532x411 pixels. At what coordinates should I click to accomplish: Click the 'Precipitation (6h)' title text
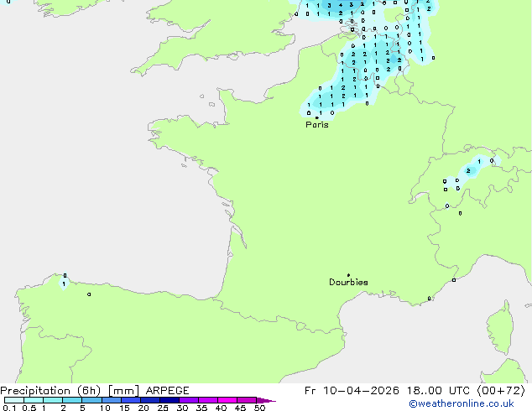pyautogui.click(x=50, y=391)
